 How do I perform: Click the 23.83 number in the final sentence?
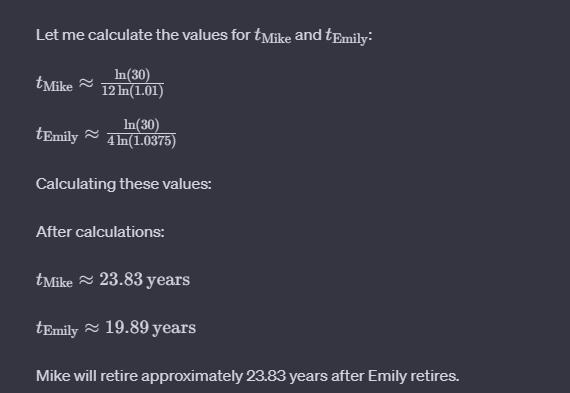[x=266, y=376]
